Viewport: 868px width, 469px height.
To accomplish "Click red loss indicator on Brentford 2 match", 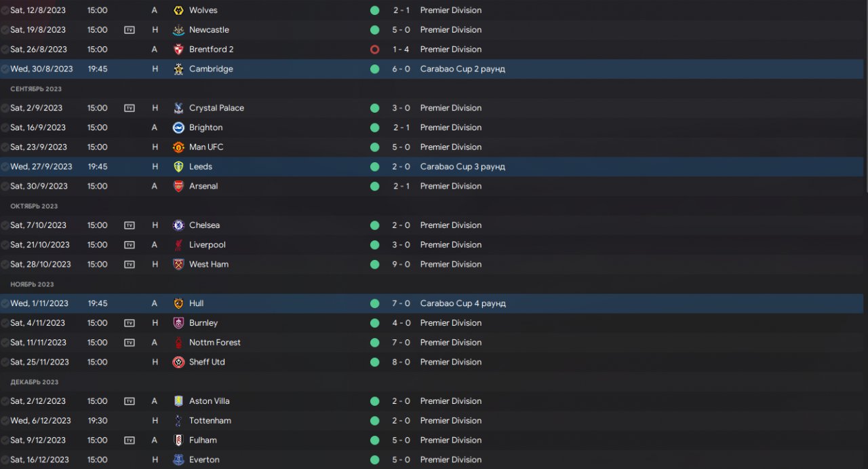I will (x=374, y=50).
